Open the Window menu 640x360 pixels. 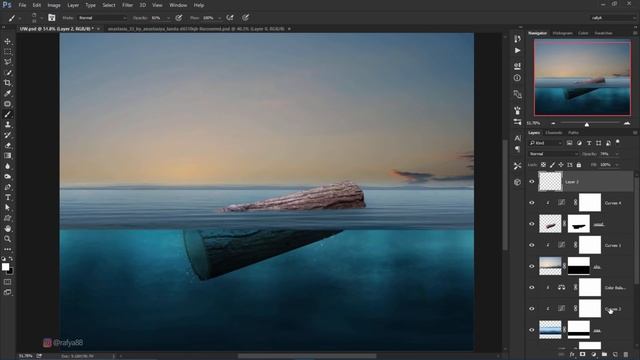[x=178, y=5]
